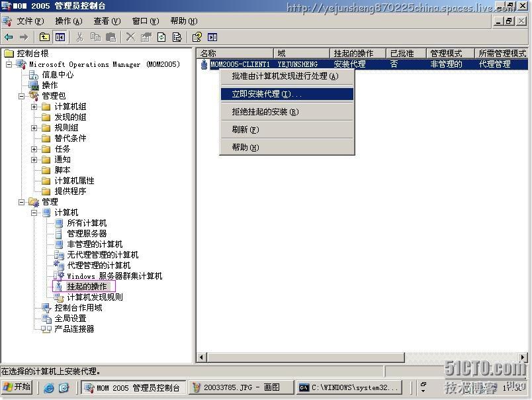This screenshot has width=532, height=400.
Task: Click the Internet Explorer quick launch icon
Action: pyautogui.click(x=49, y=387)
